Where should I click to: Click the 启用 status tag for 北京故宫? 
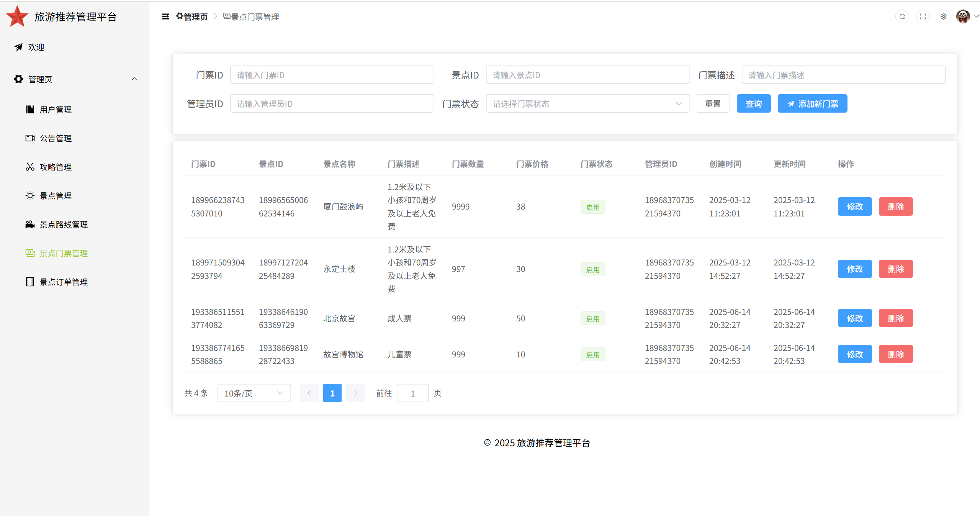(592, 318)
